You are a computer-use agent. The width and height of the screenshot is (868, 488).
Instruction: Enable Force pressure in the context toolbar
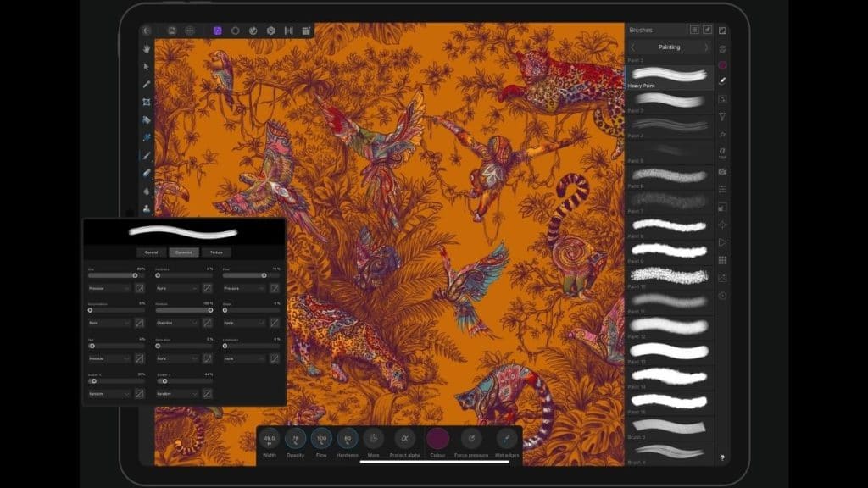pos(472,439)
